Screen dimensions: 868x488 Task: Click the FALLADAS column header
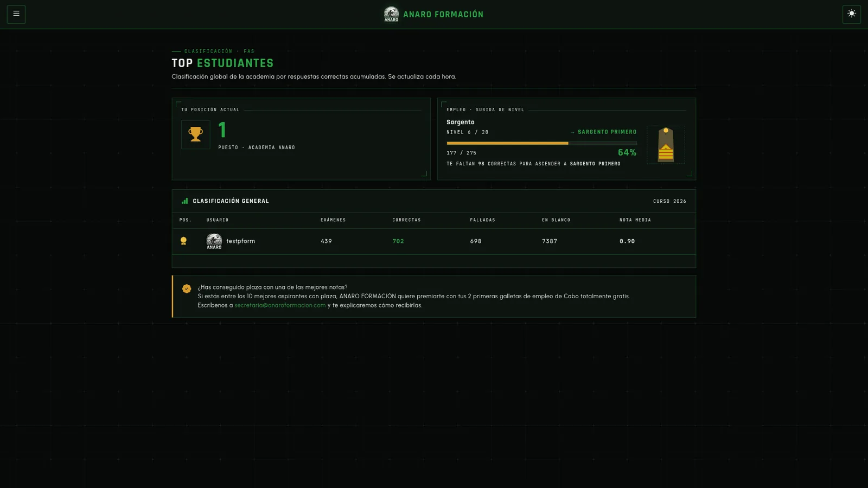(x=483, y=220)
